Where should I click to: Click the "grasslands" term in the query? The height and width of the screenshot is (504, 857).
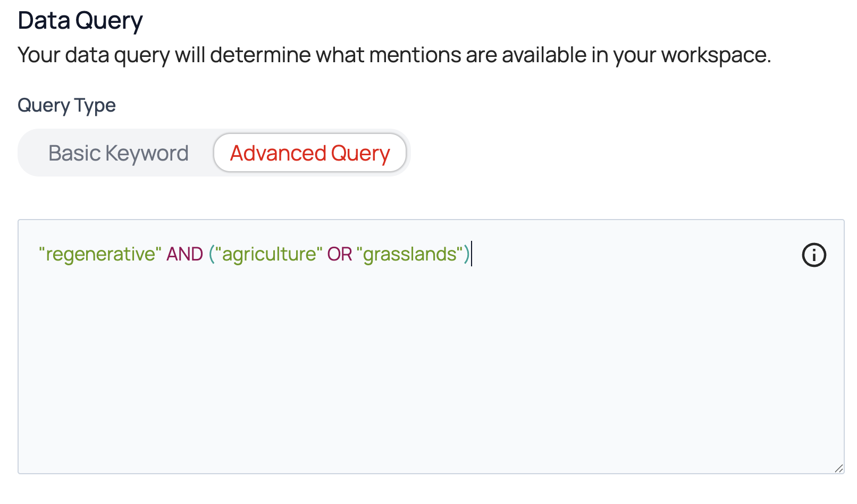tap(409, 254)
